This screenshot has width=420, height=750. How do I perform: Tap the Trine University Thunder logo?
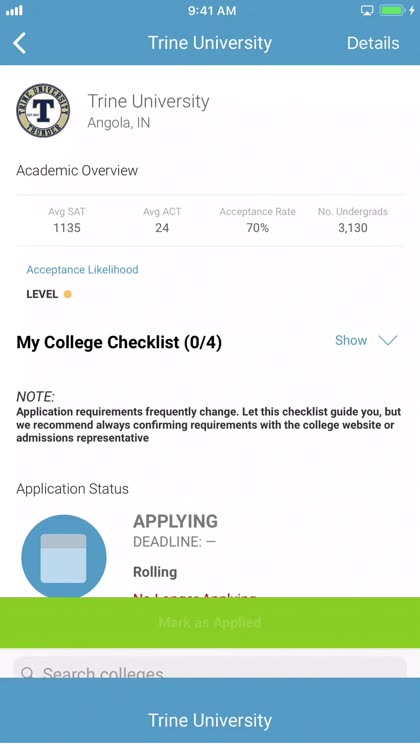click(x=43, y=110)
